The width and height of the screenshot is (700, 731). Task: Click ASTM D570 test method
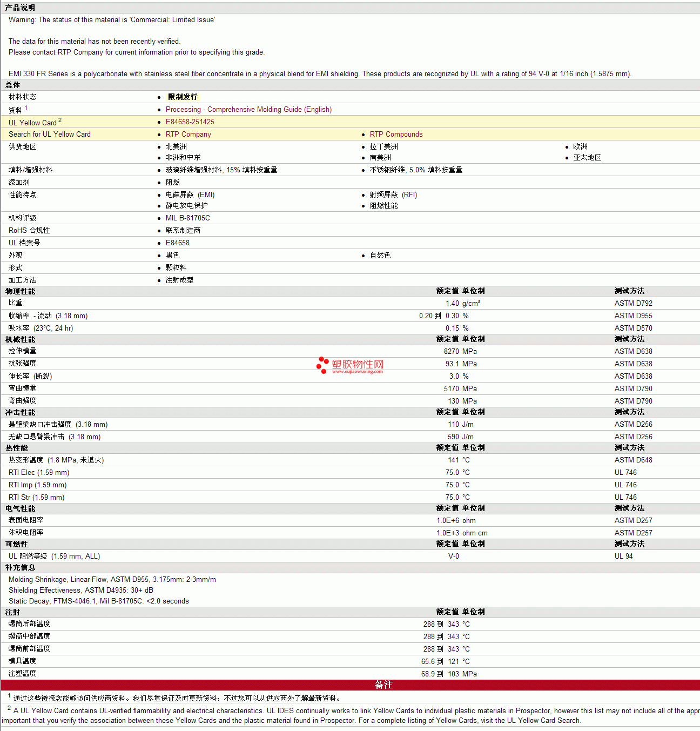(633, 328)
